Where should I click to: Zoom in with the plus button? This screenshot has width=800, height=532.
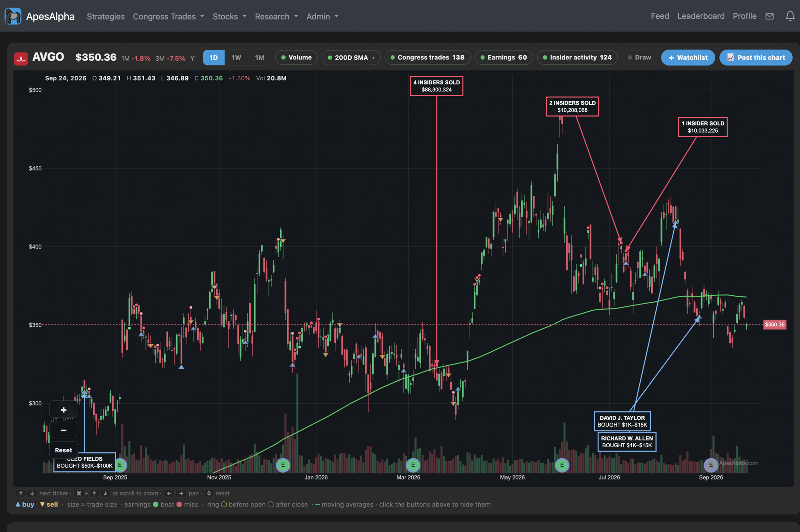[x=64, y=410]
